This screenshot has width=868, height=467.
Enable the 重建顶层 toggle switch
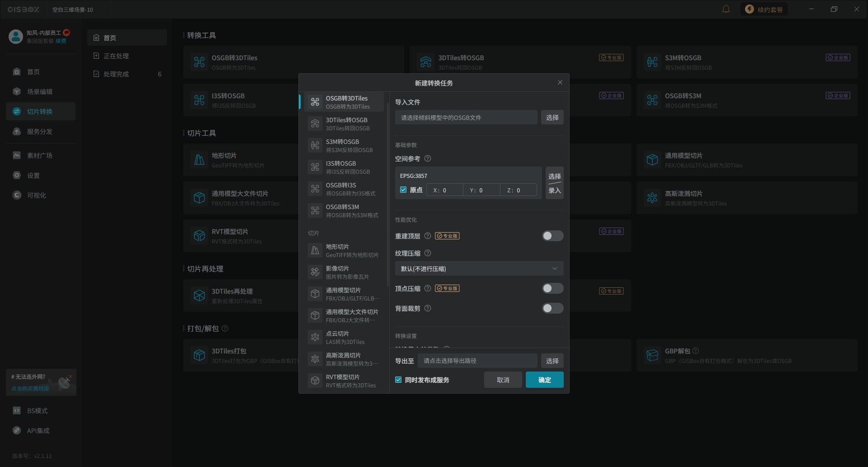[x=552, y=236]
